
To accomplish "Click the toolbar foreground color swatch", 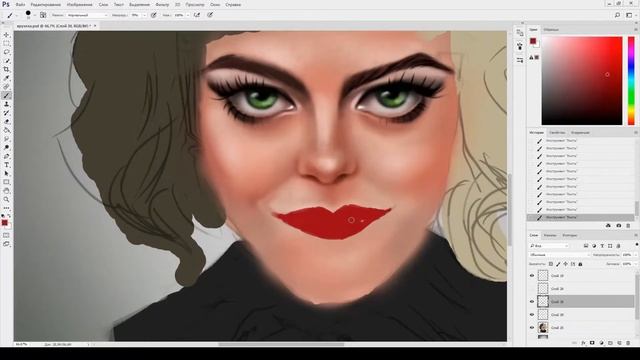I will coord(4,223).
